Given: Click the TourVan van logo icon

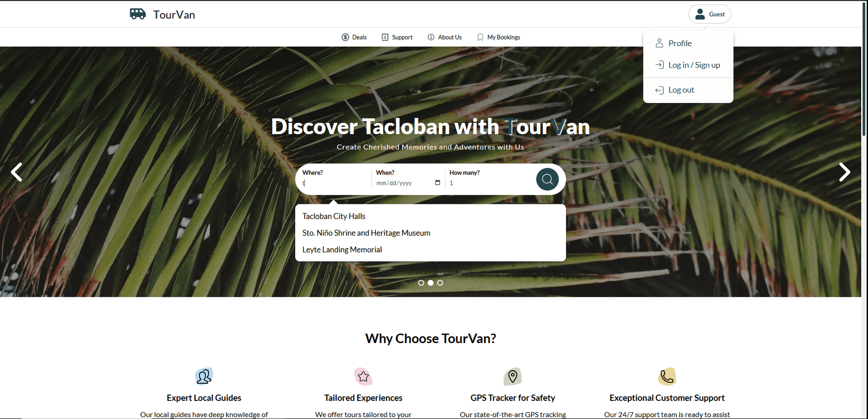Looking at the screenshot, I should click(137, 14).
